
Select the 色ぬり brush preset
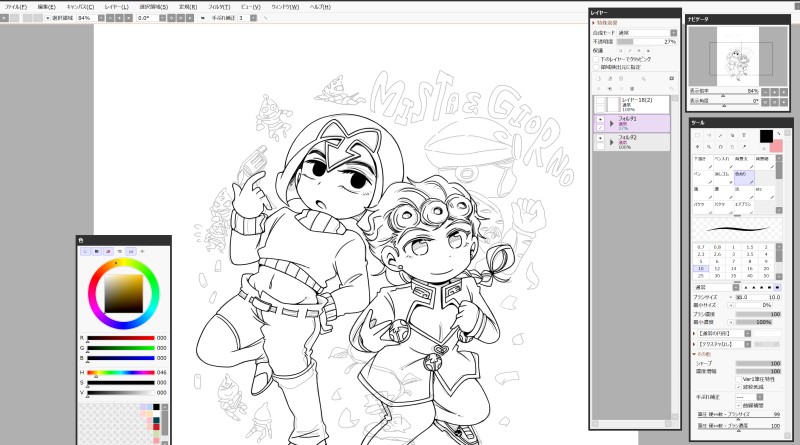(x=744, y=178)
